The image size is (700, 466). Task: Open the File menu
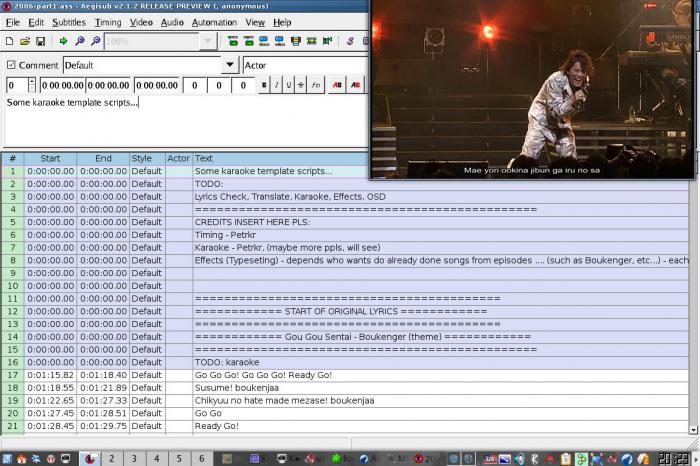click(13, 22)
